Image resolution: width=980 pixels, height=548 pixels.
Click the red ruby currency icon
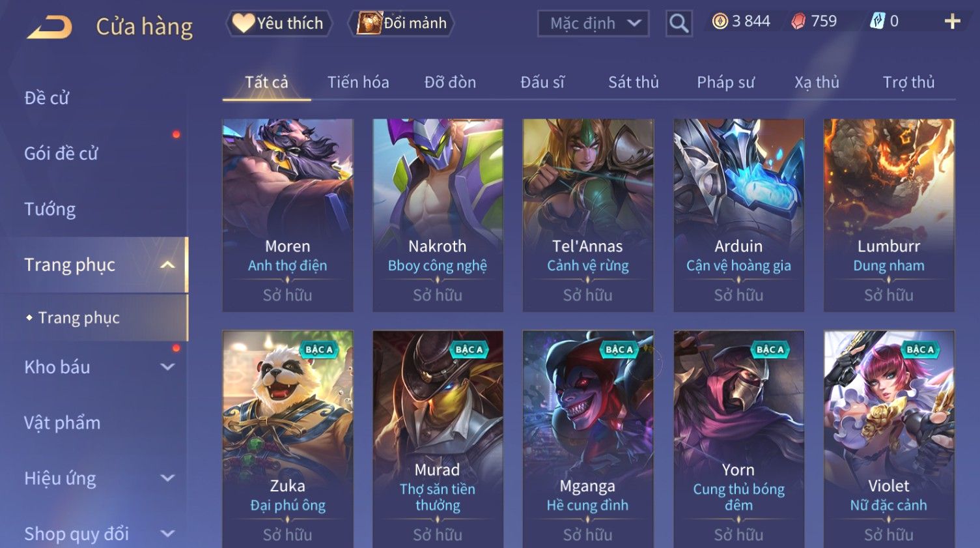tap(798, 22)
